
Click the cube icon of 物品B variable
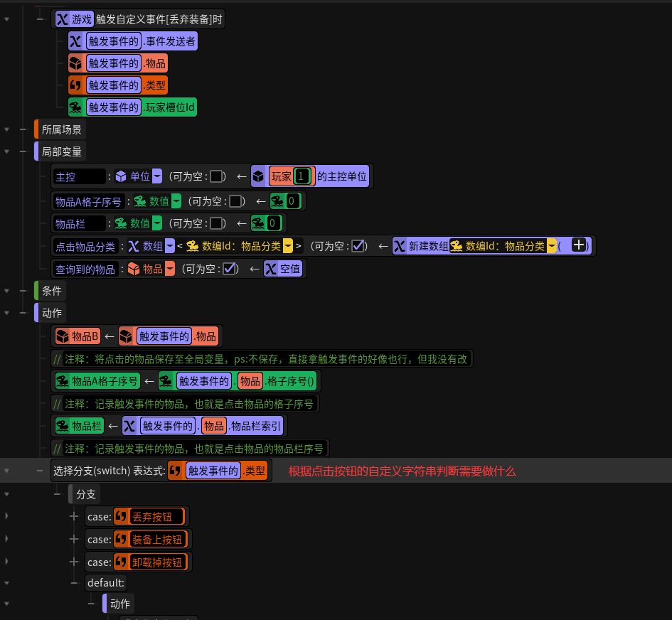(63, 336)
